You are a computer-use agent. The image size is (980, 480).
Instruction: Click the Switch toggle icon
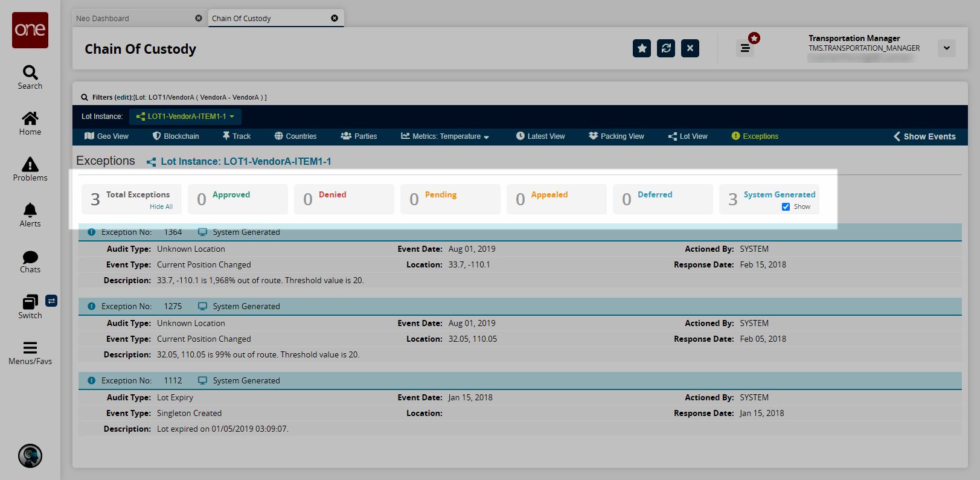51,300
